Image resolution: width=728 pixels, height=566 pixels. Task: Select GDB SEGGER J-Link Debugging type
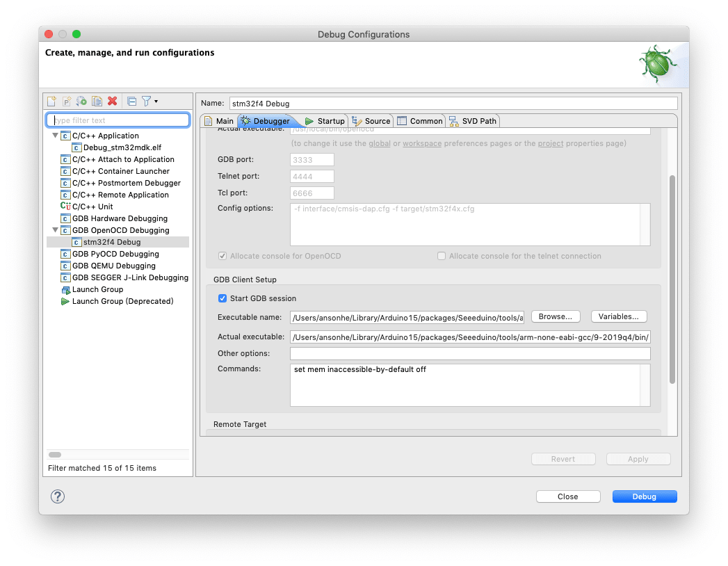[124, 277]
